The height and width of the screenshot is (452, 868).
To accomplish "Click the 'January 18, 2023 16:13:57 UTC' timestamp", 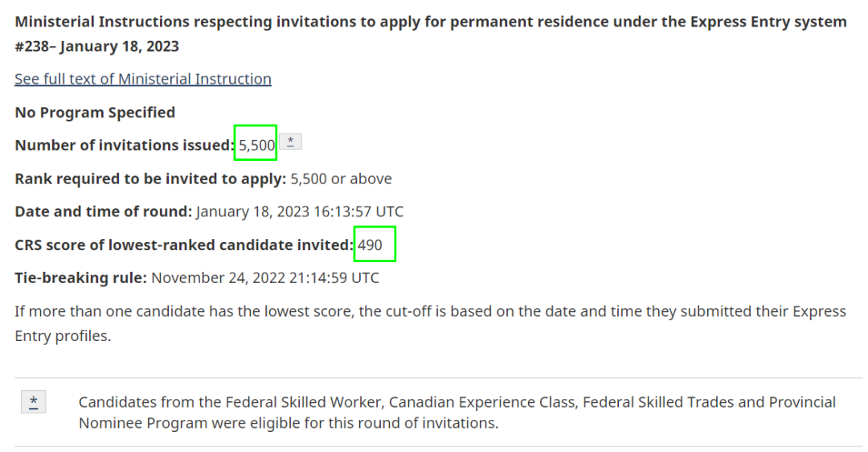I will tap(300, 212).
